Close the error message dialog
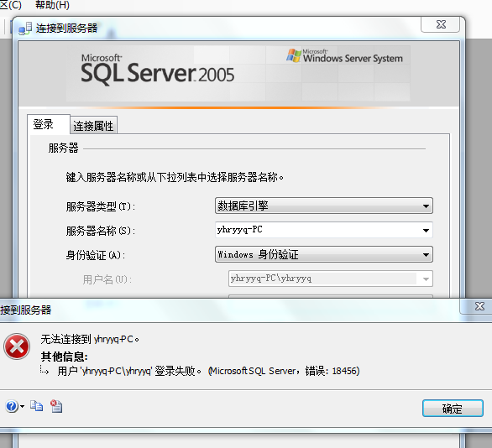Viewport: 492px width, 448px height. coord(479,306)
